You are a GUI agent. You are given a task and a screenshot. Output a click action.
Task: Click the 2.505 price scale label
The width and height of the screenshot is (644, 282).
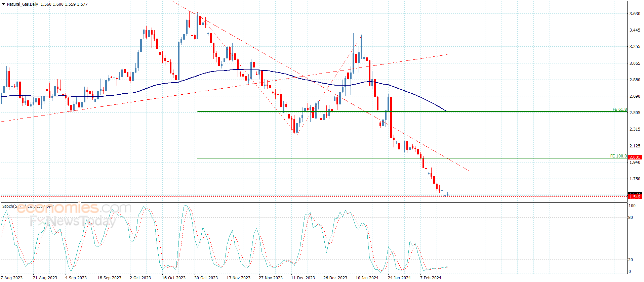[635, 113]
